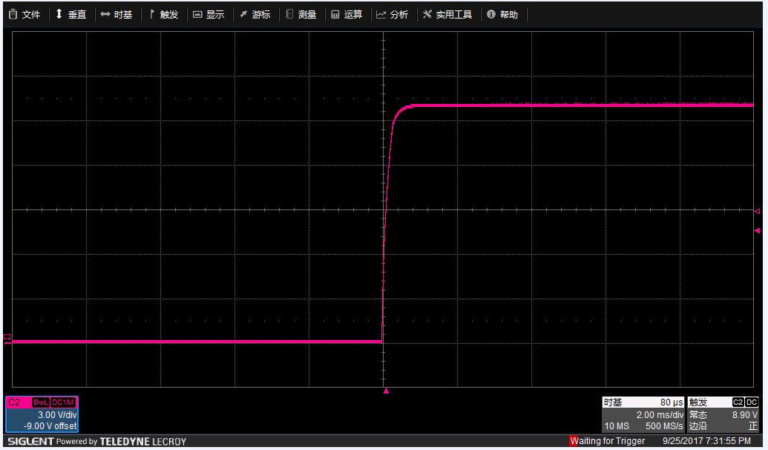Open the 测量 (Measure) menu

point(301,15)
